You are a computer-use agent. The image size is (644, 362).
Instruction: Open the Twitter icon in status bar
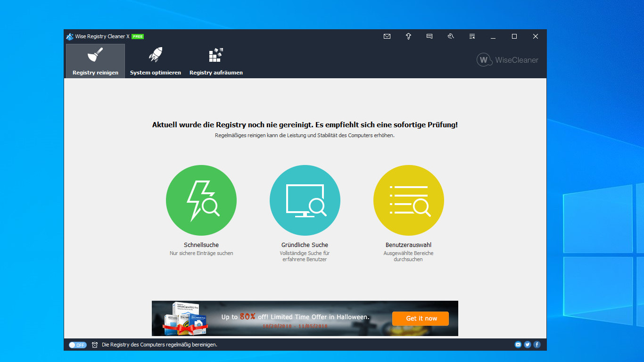528,345
